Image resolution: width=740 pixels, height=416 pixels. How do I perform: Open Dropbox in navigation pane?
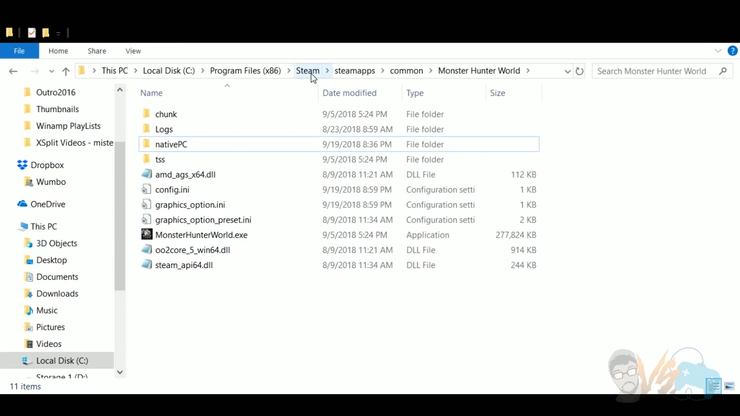point(47,165)
